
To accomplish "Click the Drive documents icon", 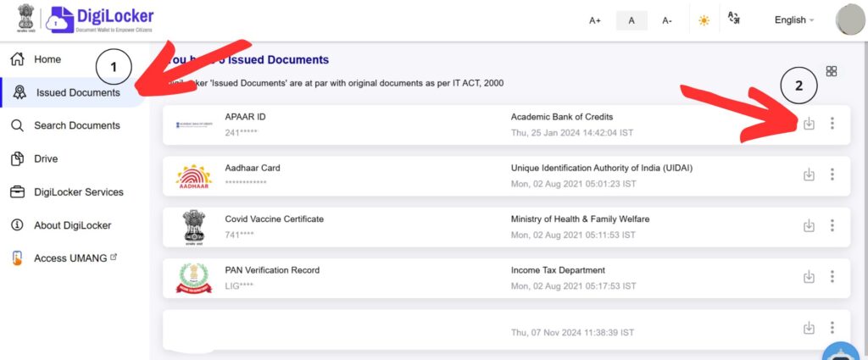I will pos(18,158).
